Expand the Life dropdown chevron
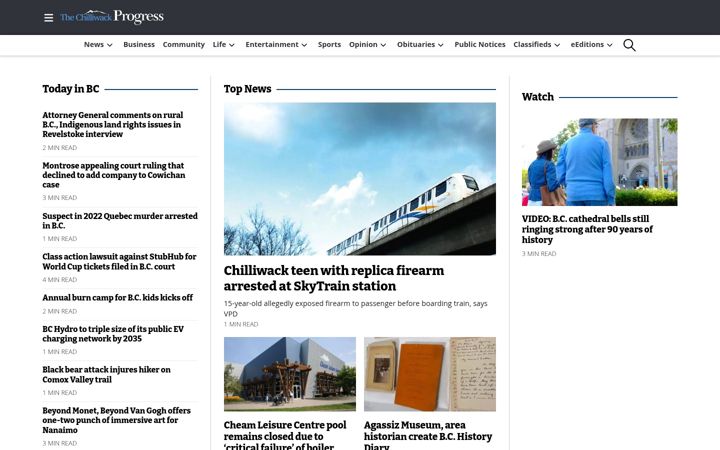Viewport: 720px width, 450px height. tap(232, 45)
